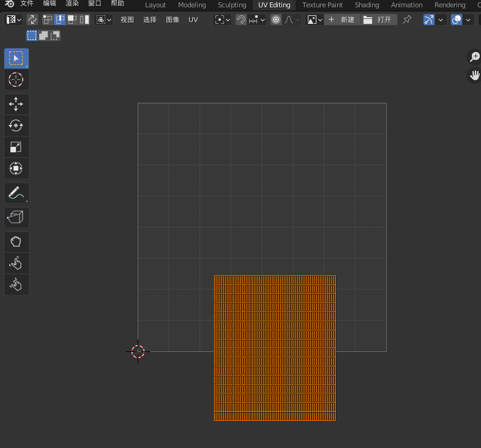This screenshot has width=481, height=448.
Task: Select the Select Box tool
Action: [17, 58]
